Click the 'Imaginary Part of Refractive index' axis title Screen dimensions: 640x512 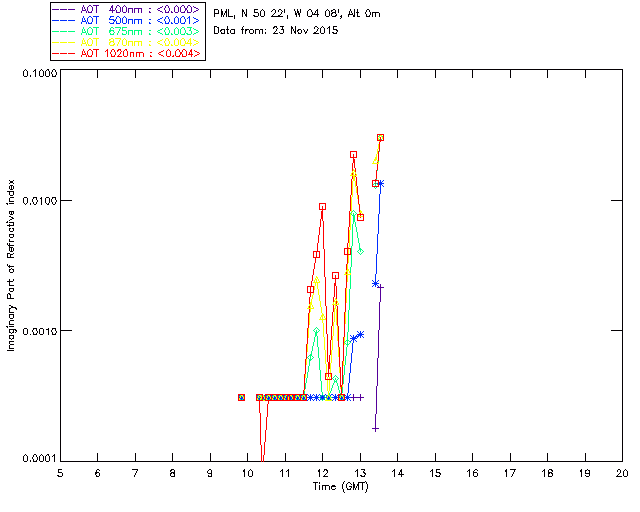pos(11,265)
